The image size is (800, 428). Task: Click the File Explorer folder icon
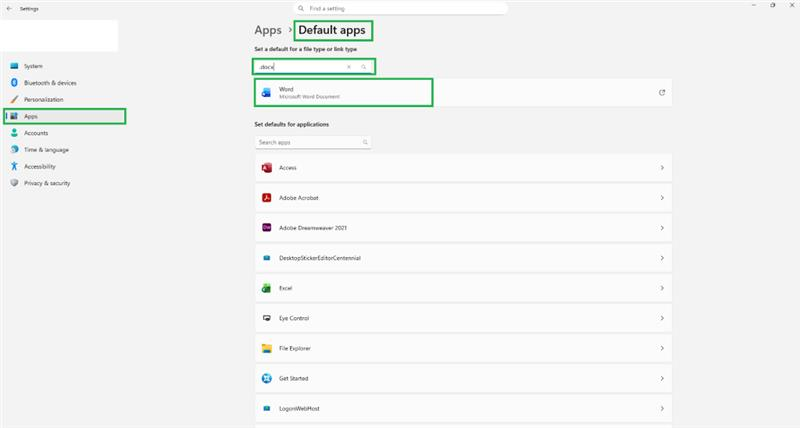(266, 348)
